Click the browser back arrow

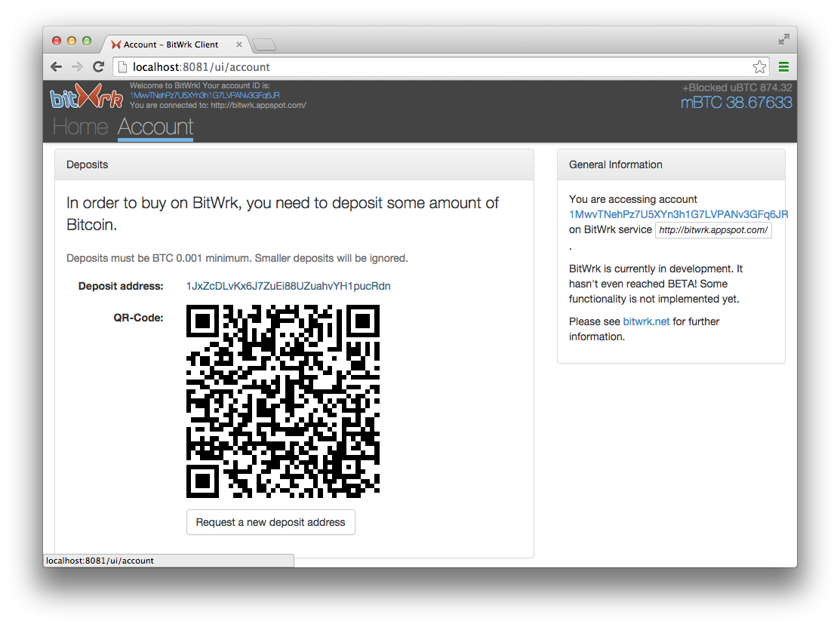tap(57, 67)
